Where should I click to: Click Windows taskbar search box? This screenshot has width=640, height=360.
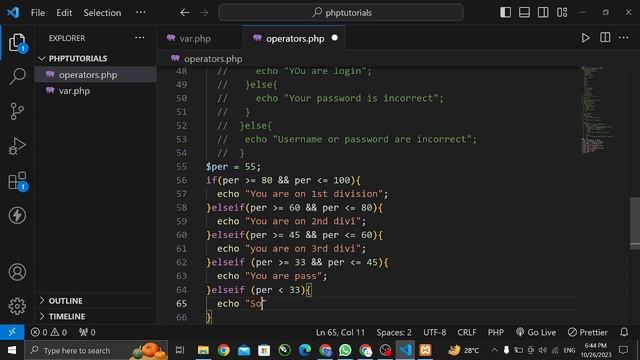tap(96, 350)
